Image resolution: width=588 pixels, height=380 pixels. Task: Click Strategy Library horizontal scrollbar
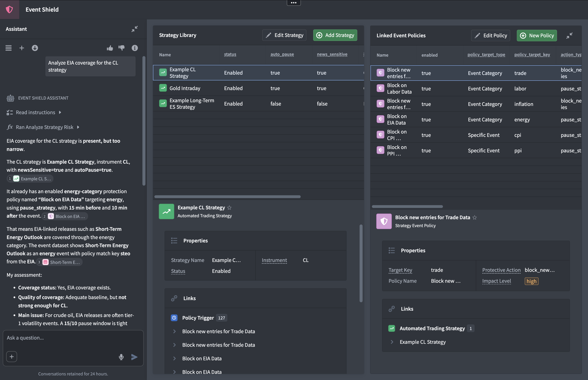point(227,197)
